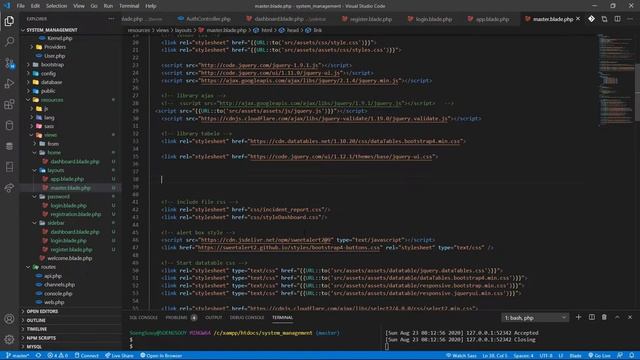Click the minimap code overview

click(616, 80)
